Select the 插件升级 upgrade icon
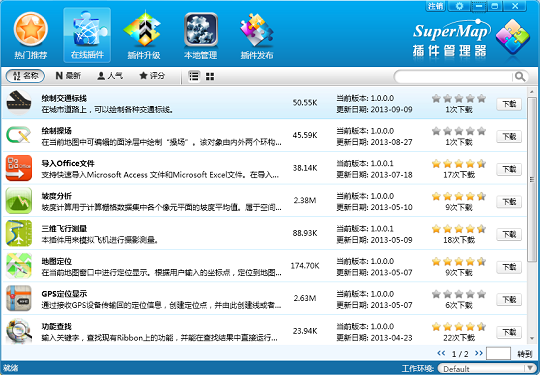This screenshot has height=375, width=540. click(x=144, y=29)
